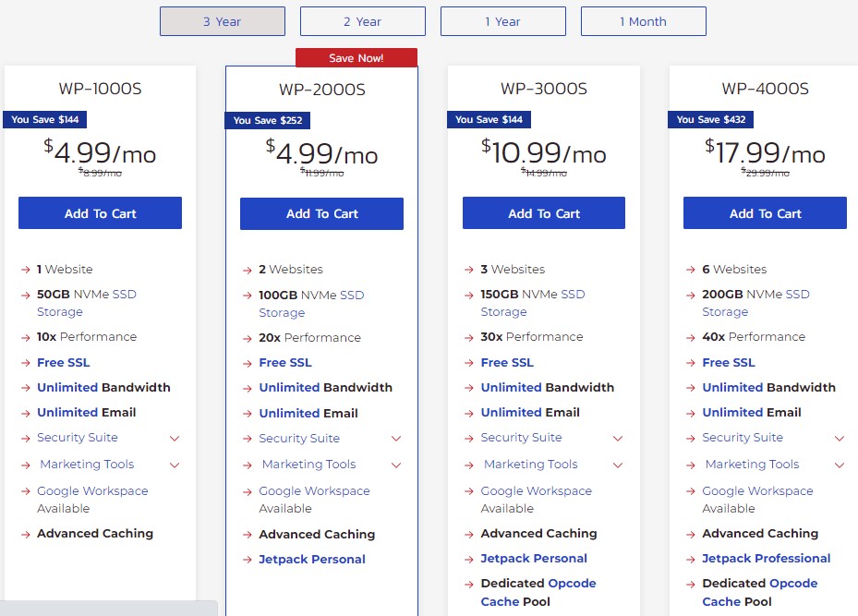Click the Free SSL link under WP-3000S

[506, 362]
